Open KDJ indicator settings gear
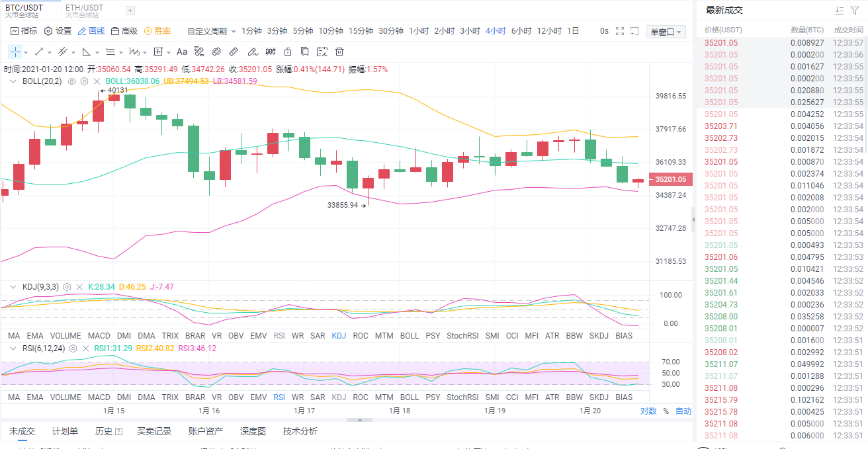 click(67, 286)
